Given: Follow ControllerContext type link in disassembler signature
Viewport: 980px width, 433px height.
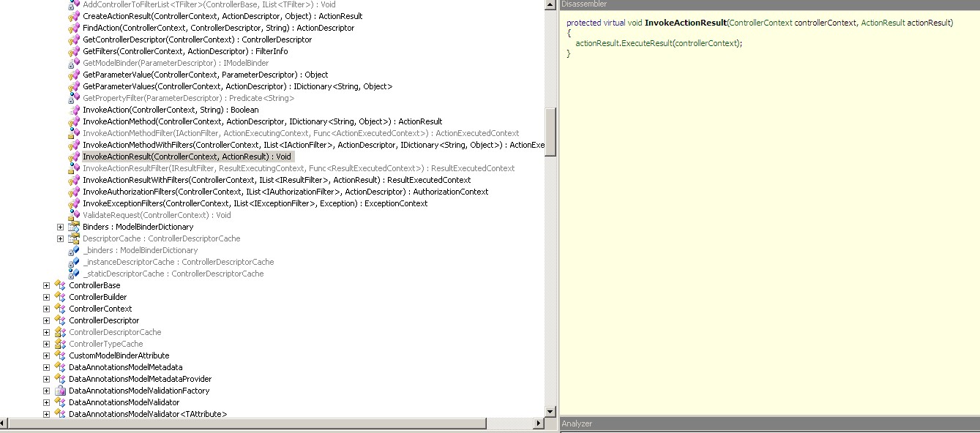Looking at the screenshot, I should (761, 23).
